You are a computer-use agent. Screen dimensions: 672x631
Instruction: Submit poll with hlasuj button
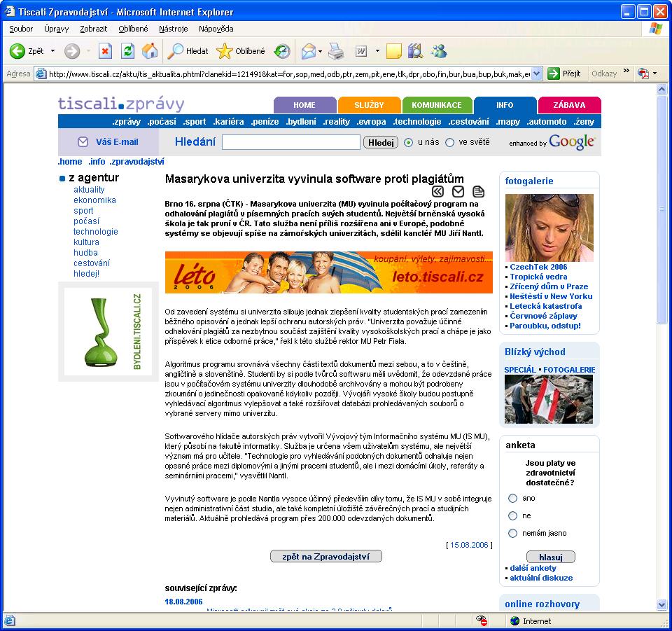(551, 557)
